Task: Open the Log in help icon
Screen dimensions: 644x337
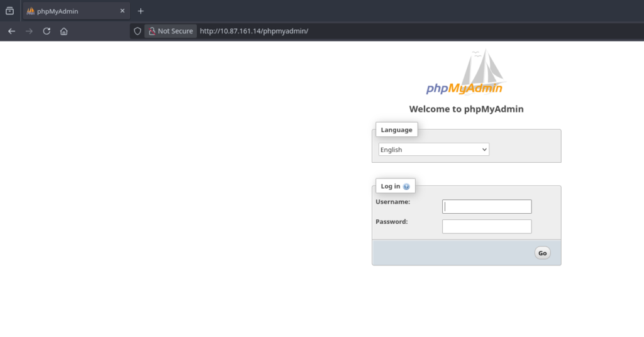Action: (406, 187)
